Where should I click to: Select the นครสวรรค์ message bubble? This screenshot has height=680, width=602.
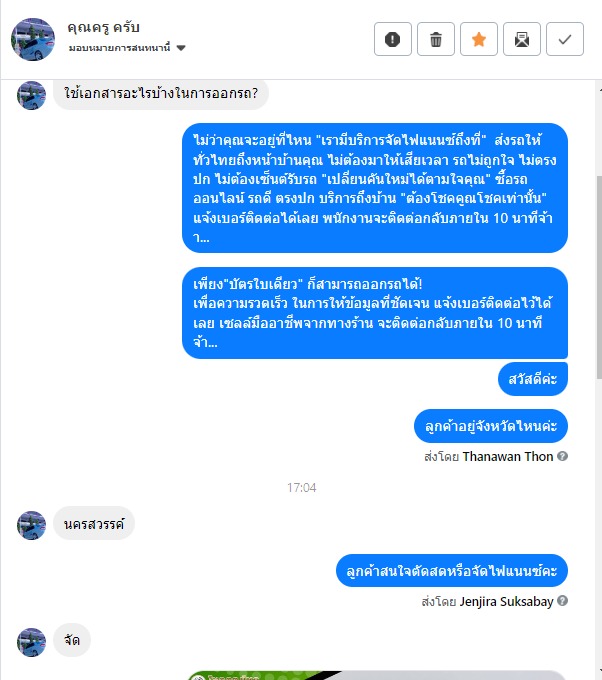94,523
